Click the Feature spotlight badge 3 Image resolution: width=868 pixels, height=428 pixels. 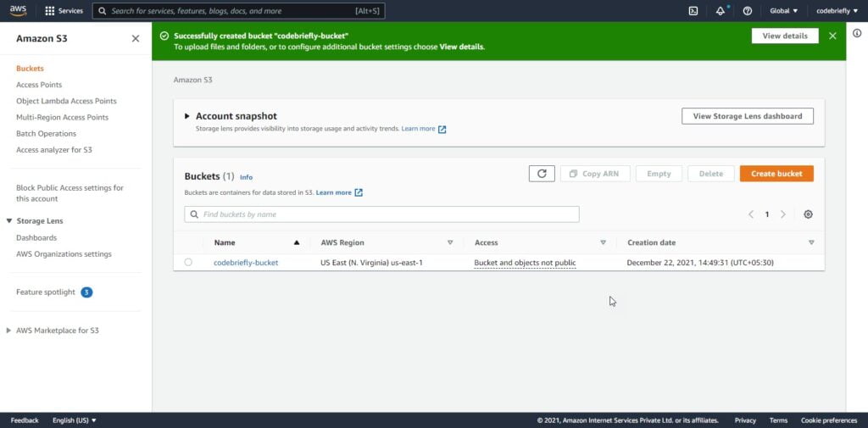click(86, 292)
